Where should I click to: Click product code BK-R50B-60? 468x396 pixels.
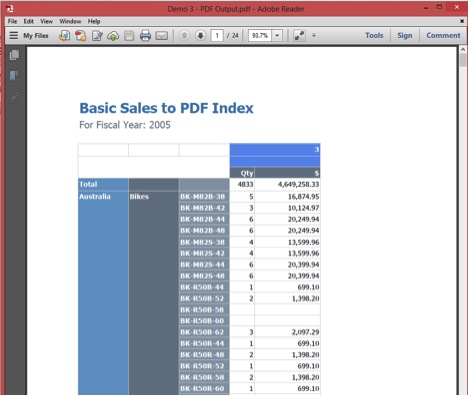tap(202, 321)
